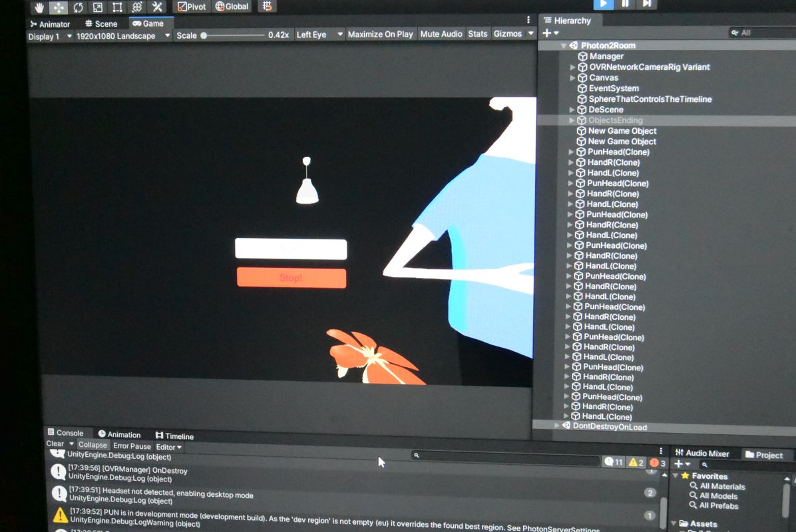Select the Hierarchy tab
This screenshot has width=796, height=532.
568,21
